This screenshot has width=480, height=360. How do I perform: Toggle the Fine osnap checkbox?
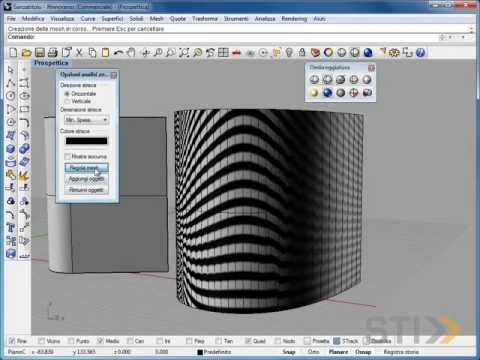pyautogui.click(x=12, y=341)
